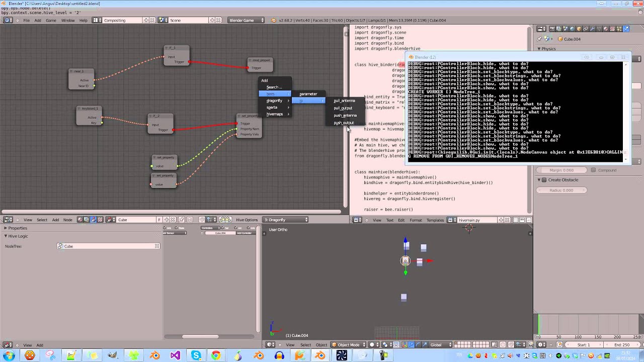Click the pin icon beside Cube.004
The image size is (644, 362).
click(539, 39)
